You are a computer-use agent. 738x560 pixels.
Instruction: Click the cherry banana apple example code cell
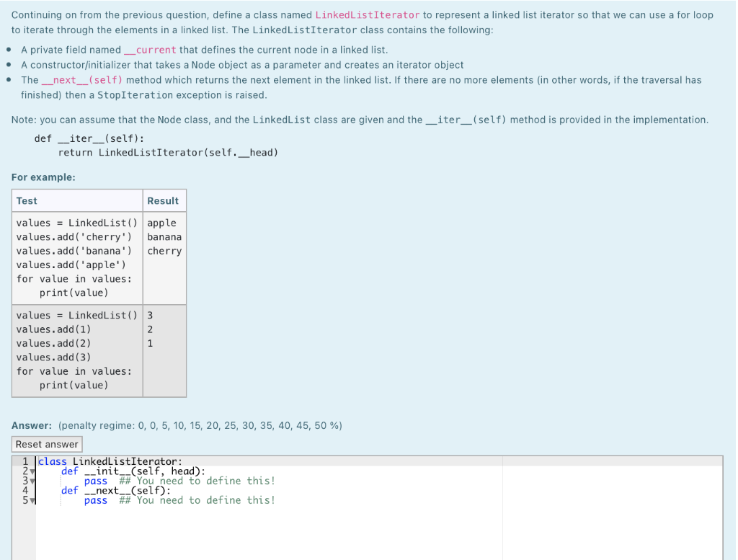coord(76,257)
